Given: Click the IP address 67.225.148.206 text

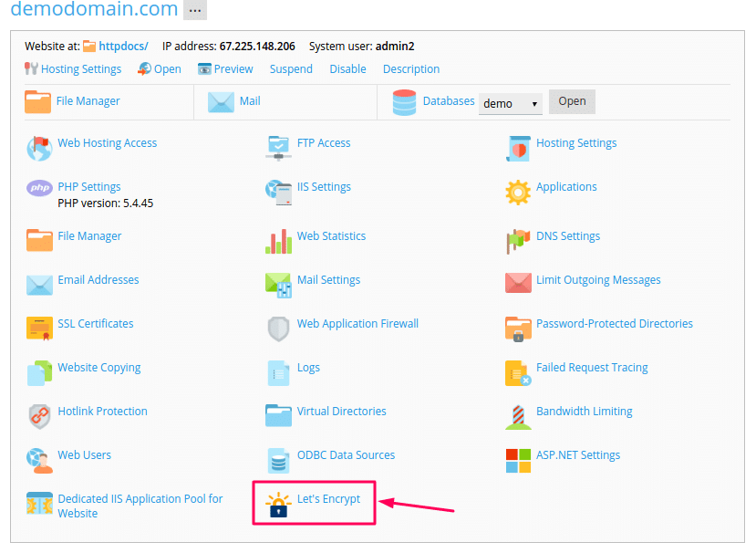Looking at the screenshot, I should [x=257, y=47].
